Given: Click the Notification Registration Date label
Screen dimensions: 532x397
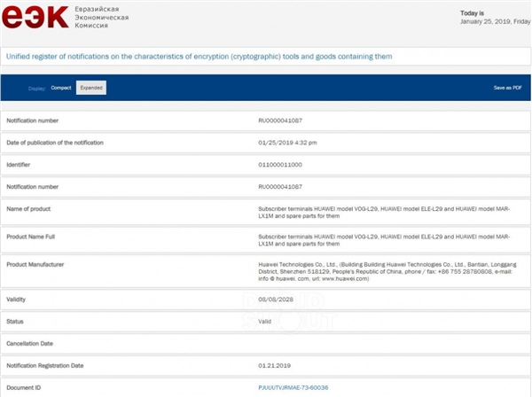Looking at the screenshot, I should [45, 365].
